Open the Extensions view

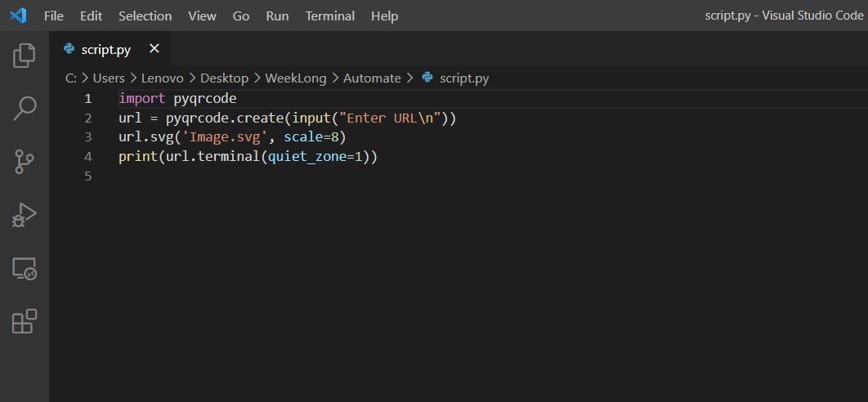[25, 321]
